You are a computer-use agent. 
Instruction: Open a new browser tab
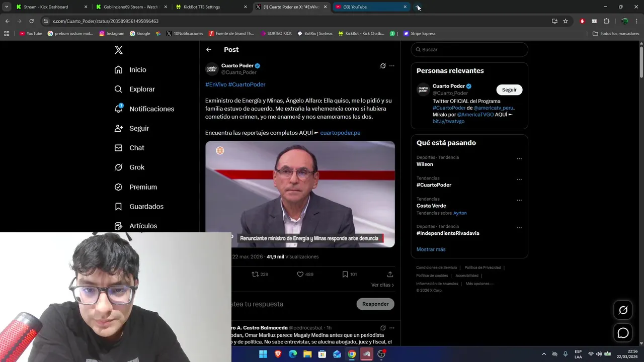pyautogui.click(x=418, y=7)
